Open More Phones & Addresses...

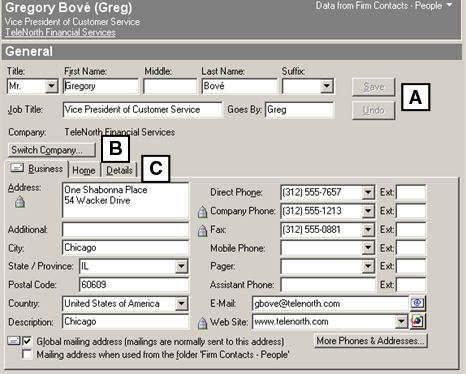371,341
